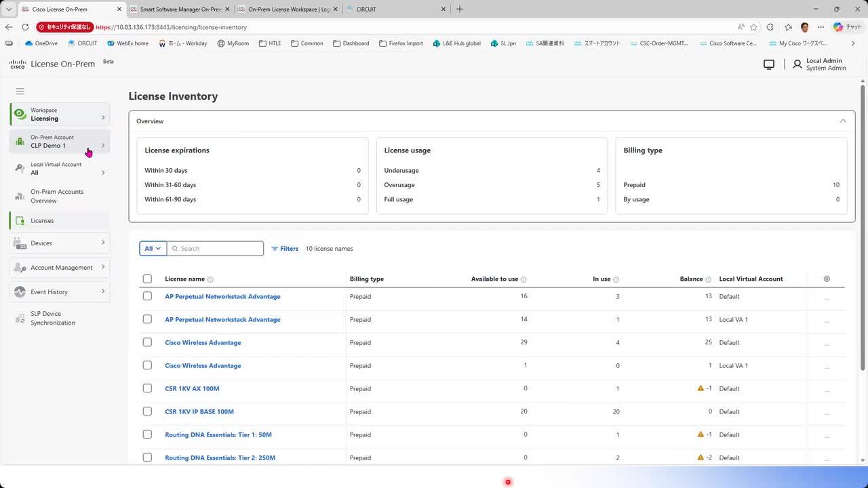Collapse the Overview panel chevron
Screen dimensions: 868x488
coord(843,121)
